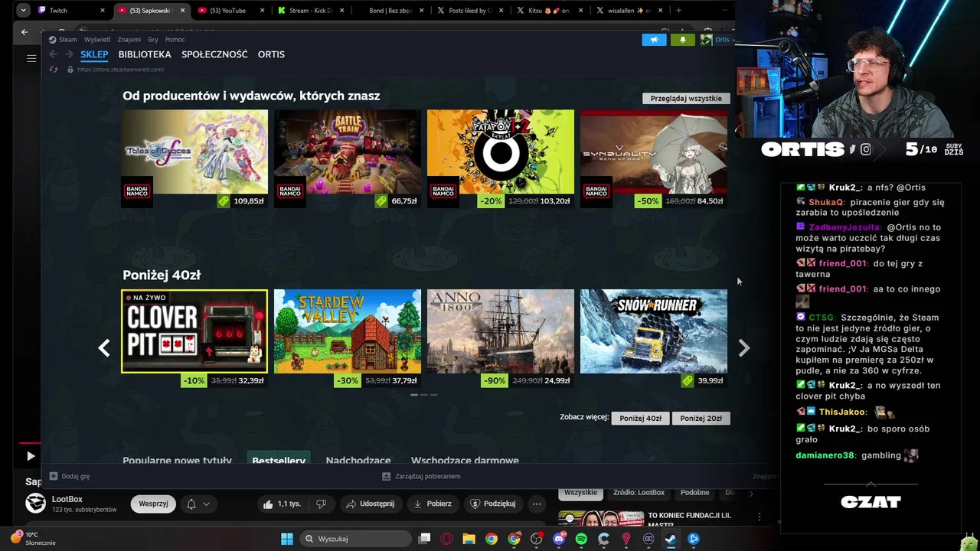Select Nadchodzące tab
This screenshot has width=980, height=551.
point(358,461)
